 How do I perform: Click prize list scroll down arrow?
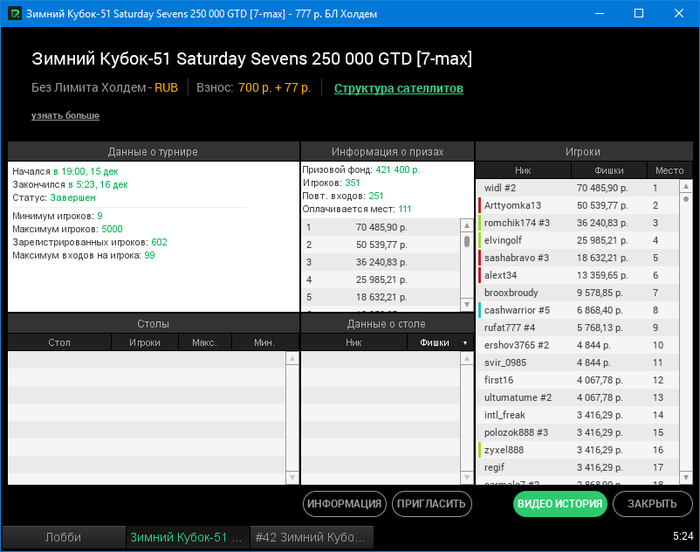click(467, 305)
